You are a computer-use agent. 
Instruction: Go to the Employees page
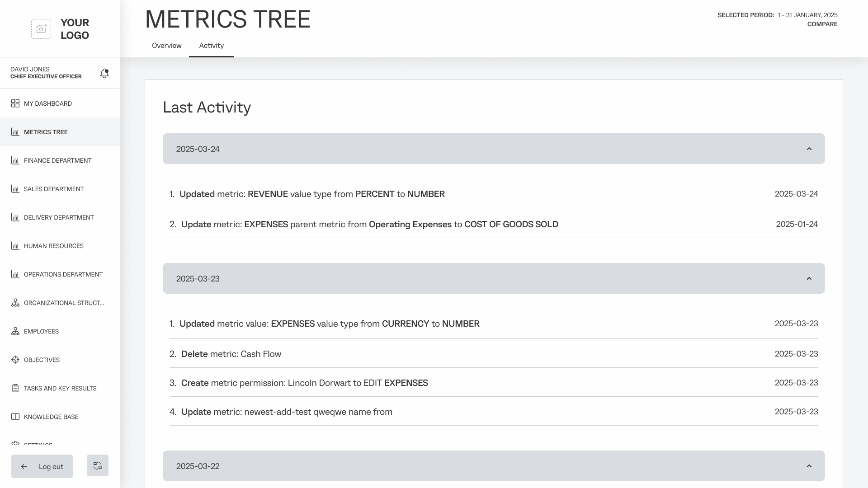(x=41, y=331)
